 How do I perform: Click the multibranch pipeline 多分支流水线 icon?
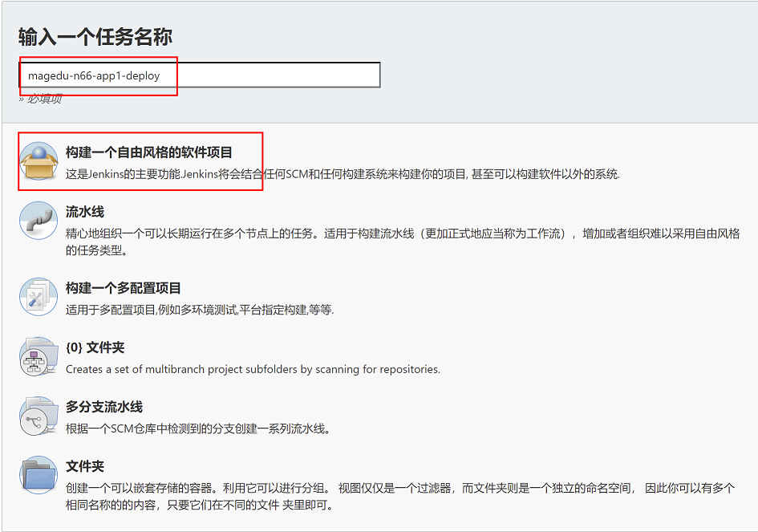point(39,417)
